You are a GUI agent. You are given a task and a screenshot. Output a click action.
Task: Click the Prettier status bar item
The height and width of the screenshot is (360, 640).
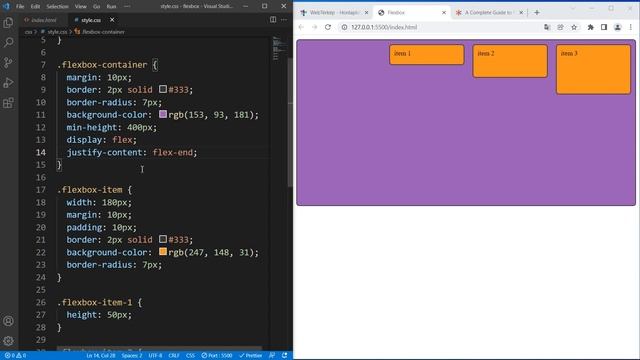coord(250,356)
